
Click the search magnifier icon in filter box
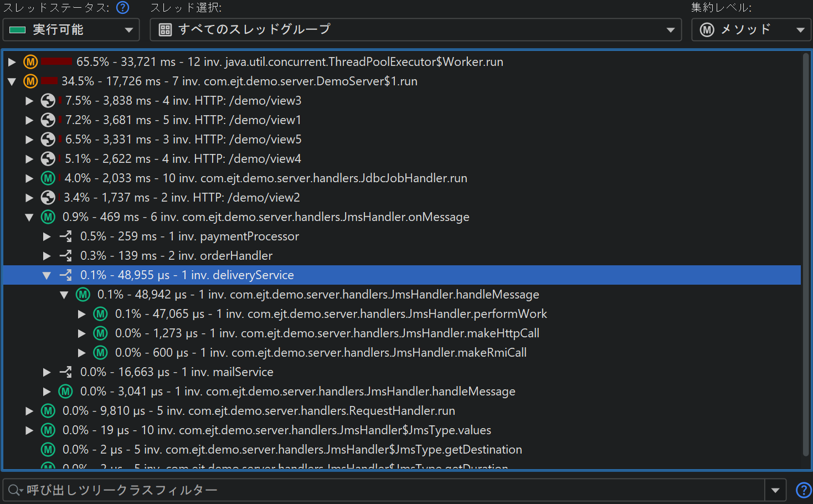click(14, 490)
